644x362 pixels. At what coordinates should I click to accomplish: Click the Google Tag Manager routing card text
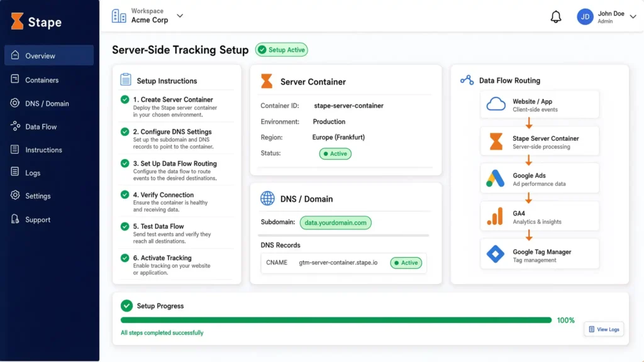(x=541, y=255)
